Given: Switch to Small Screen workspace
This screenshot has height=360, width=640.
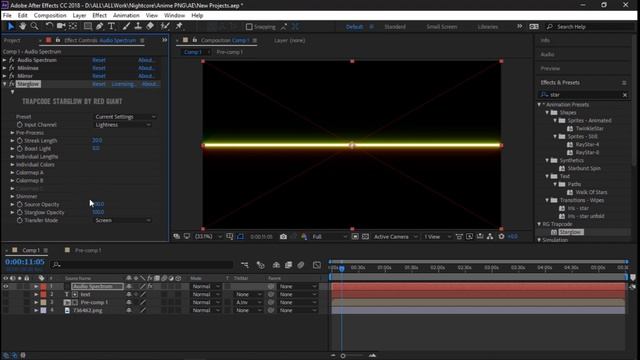Looking at the screenshot, I should pos(442,27).
